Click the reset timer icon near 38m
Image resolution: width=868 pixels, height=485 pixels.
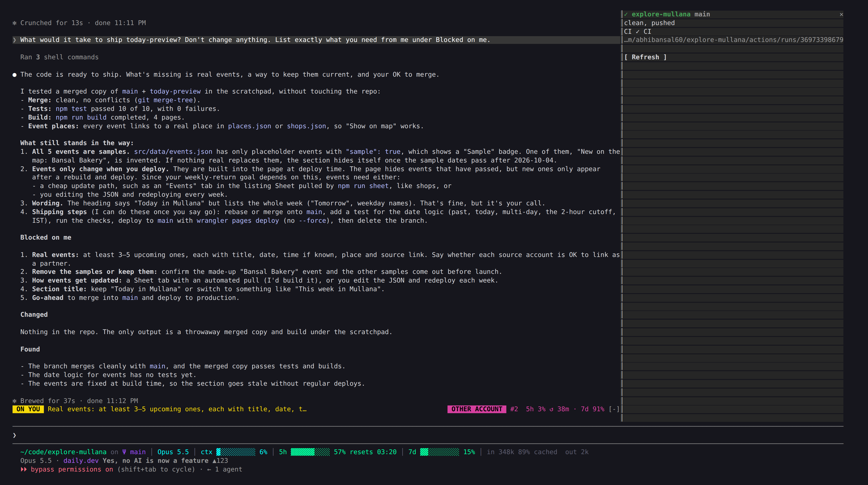[551, 409]
